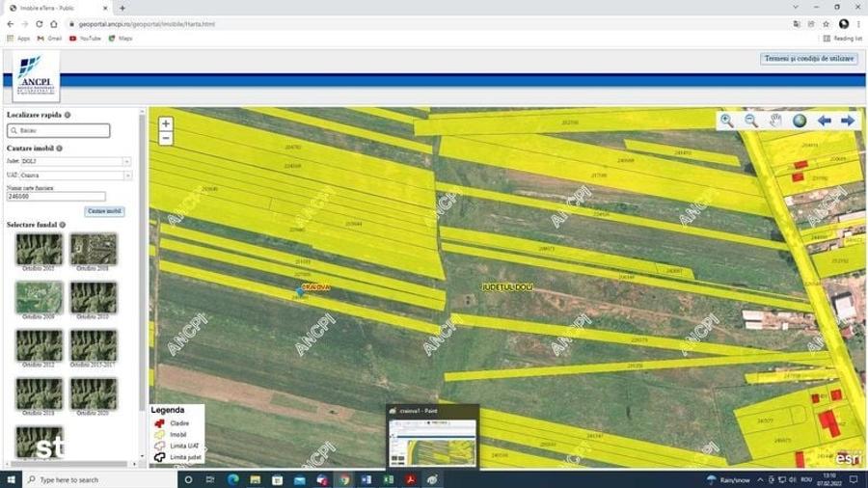868x488 pixels.
Task: Bookmark this page with star icon
Action: click(x=826, y=24)
